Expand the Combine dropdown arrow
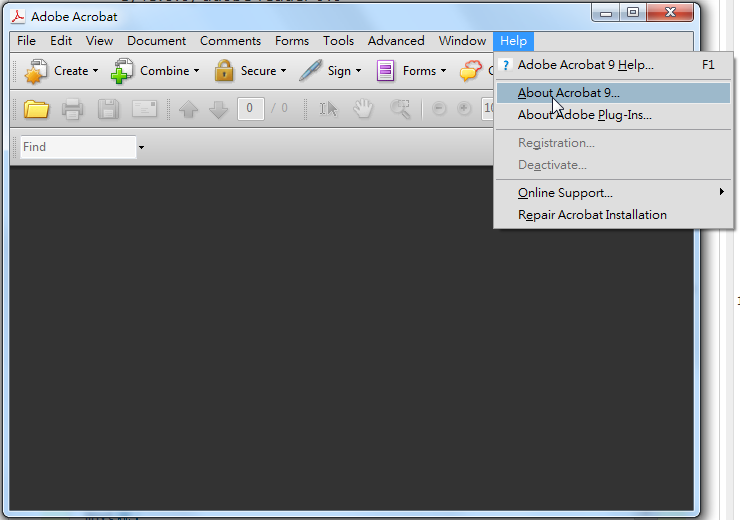Image resolution: width=740 pixels, height=520 pixels. point(196,71)
